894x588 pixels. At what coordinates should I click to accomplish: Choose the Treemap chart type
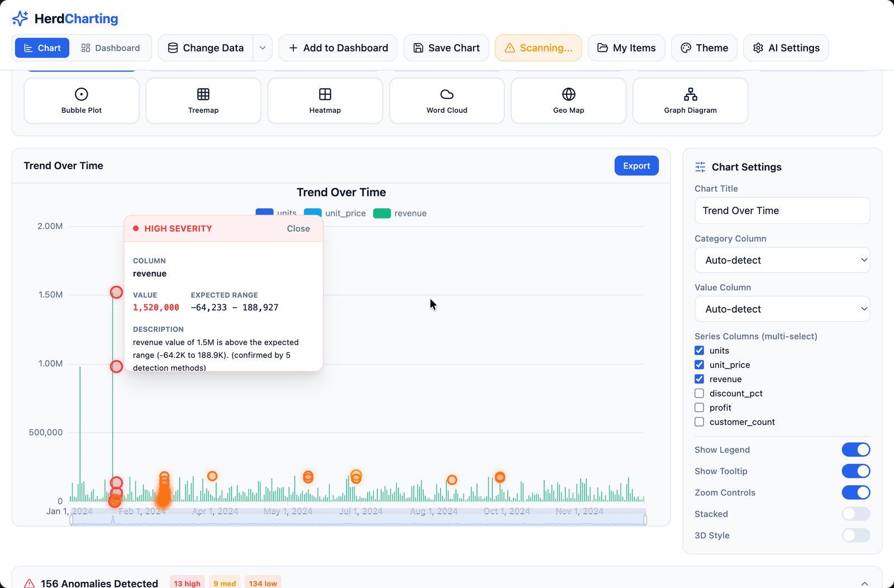pos(203,101)
